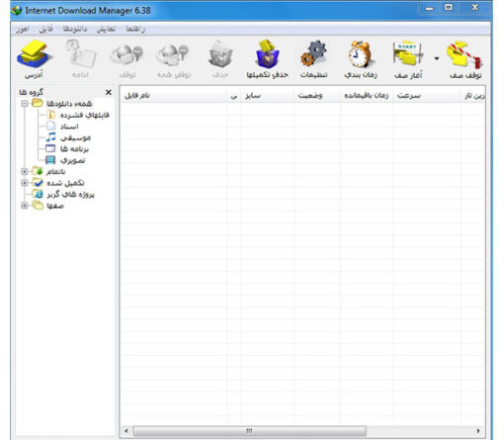Image resolution: width=504 pixels, height=440 pixels.
Task: Select همه دانلودها folder in tree
Action: 69,104
